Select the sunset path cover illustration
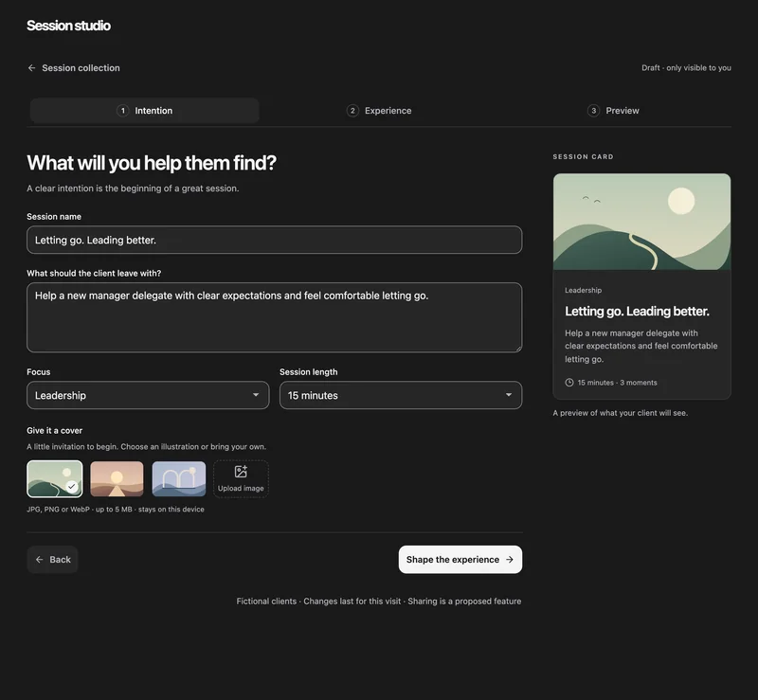The width and height of the screenshot is (758, 700). 117,478
